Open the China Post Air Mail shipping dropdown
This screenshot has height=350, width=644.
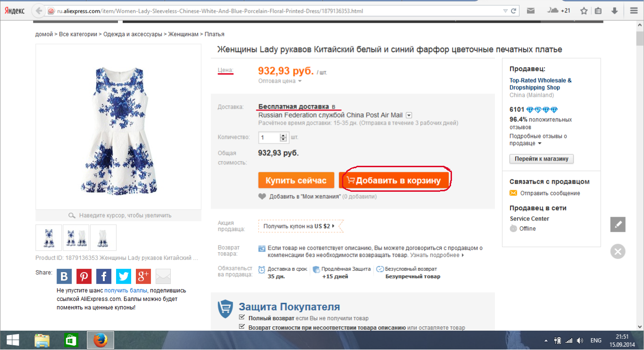coord(409,115)
